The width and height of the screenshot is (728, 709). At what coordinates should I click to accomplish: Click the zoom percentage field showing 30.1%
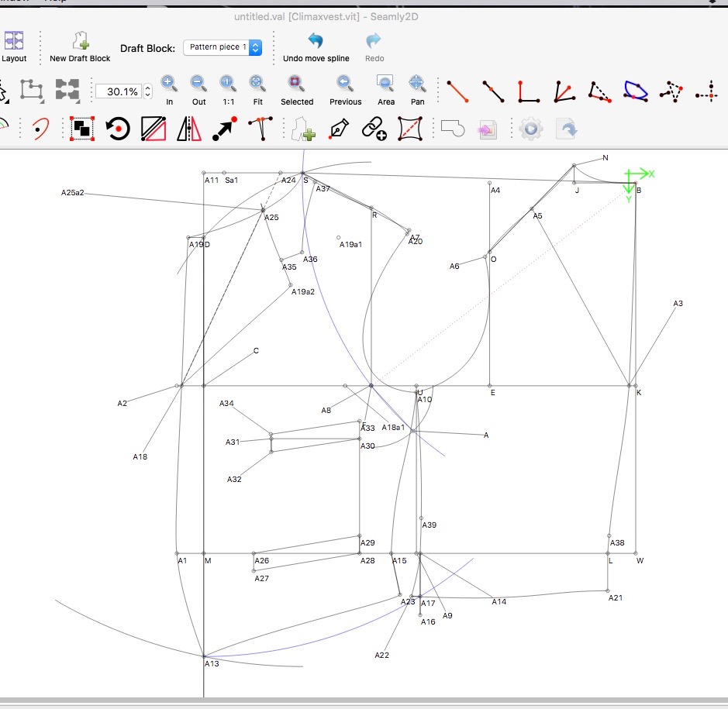(119, 91)
